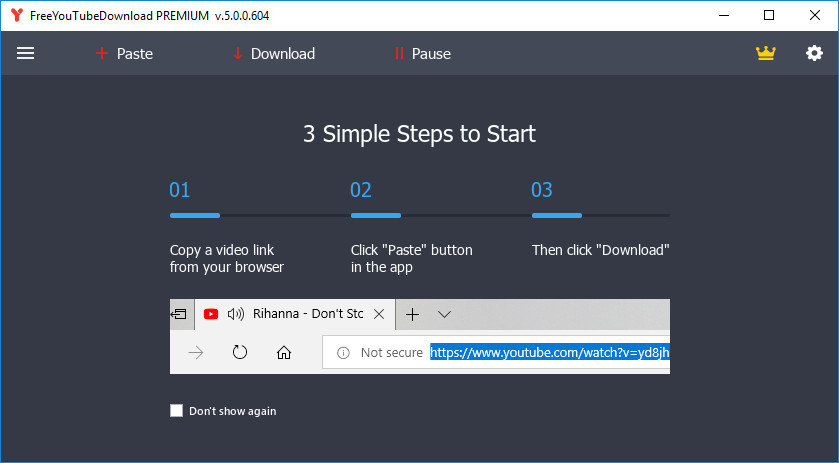Click the FreeYouTubeDownload logo in title bar
Screen dimensions: 839x463
(16, 16)
